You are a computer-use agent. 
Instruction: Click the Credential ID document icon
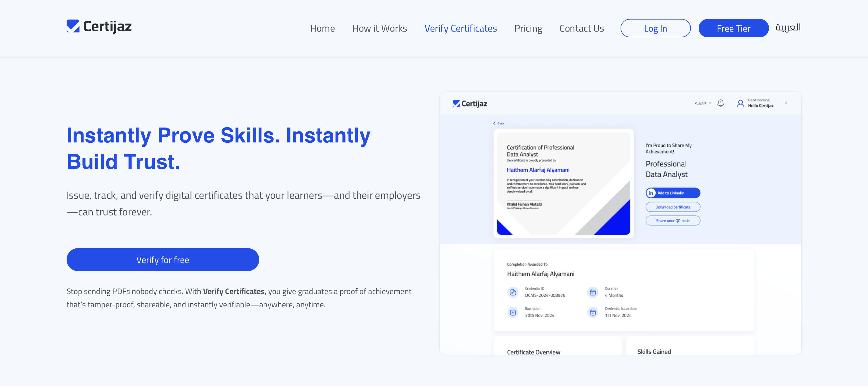click(513, 293)
